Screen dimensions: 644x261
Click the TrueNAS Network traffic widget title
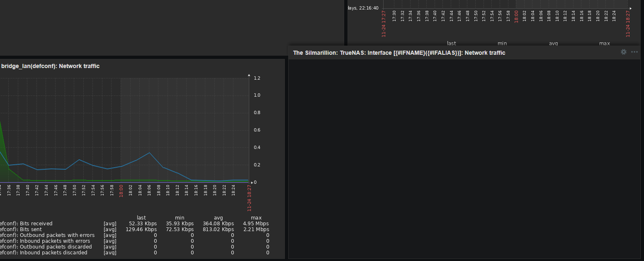pyautogui.click(x=399, y=53)
